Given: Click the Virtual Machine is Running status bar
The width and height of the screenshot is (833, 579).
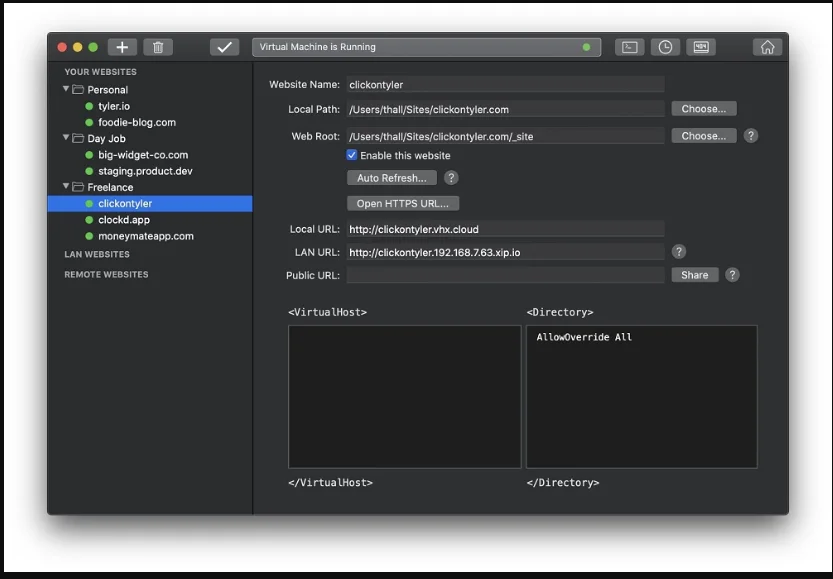Looking at the screenshot, I should point(427,47).
